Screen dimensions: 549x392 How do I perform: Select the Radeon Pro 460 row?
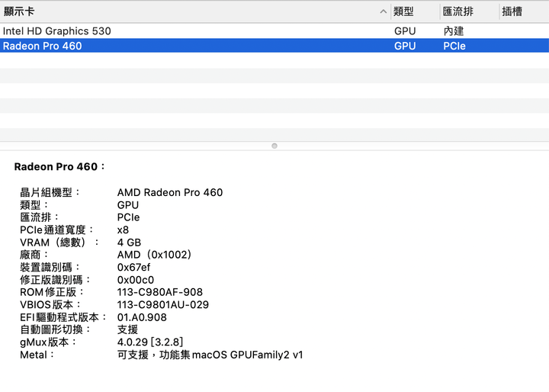click(274, 46)
